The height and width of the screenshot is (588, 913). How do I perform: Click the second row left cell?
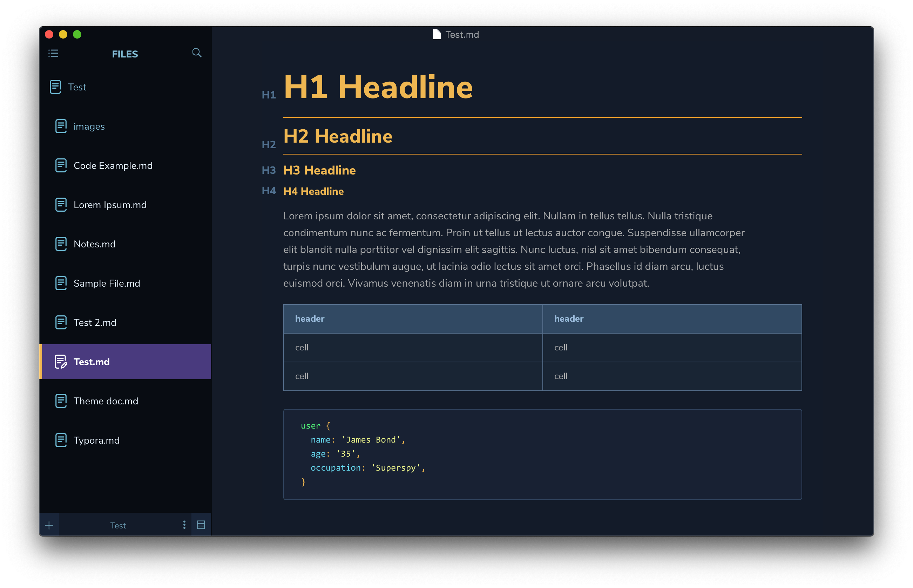point(413,376)
